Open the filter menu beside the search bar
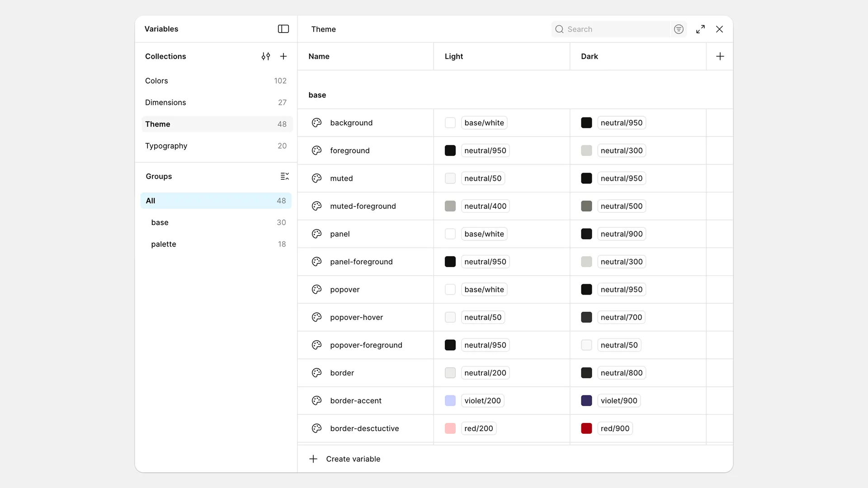 tap(678, 29)
